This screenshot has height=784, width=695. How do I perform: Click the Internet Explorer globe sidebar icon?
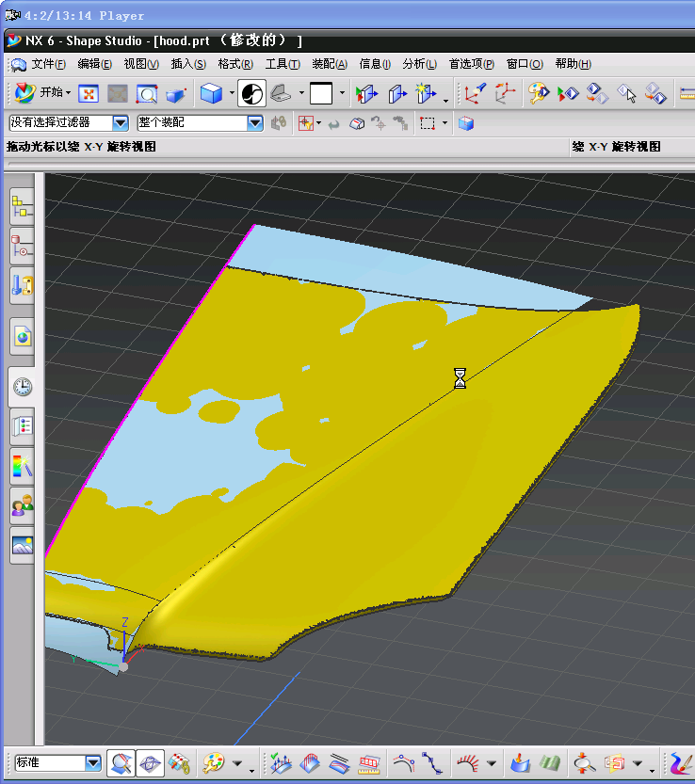pyautogui.click(x=22, y=336)
